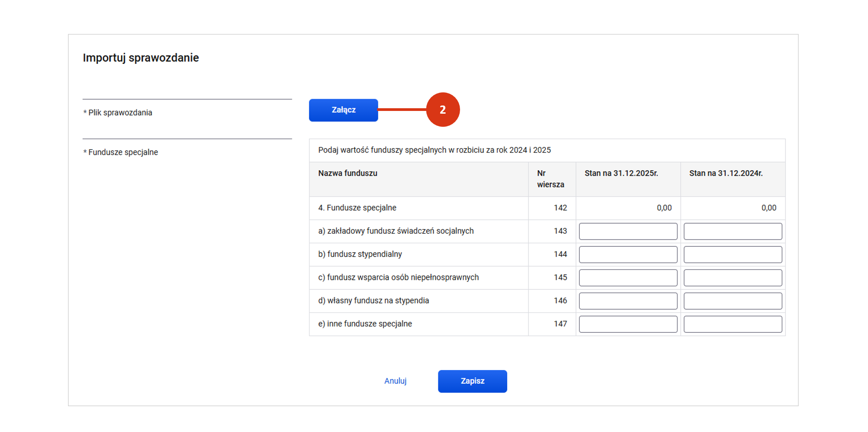This screenshot has height=432, width=868.
Task: Select 2024 field for fundusz wsparcia osób niepełnosprawnych
Action: click(732, 278)
